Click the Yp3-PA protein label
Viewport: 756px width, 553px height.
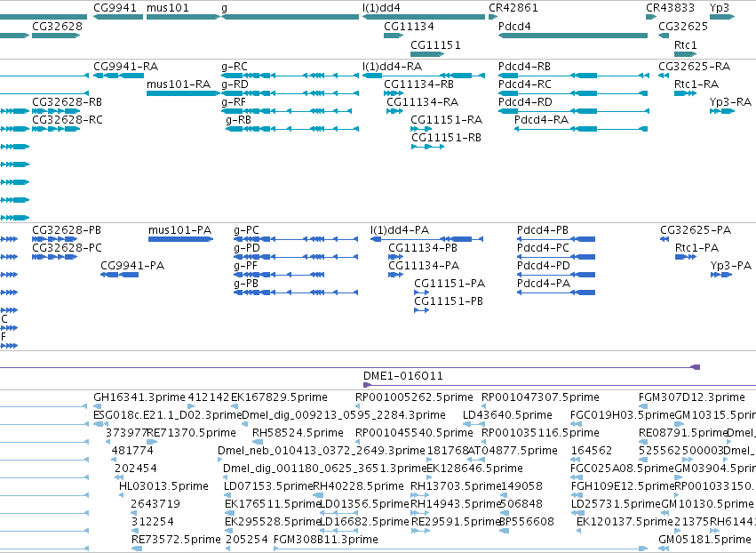tap(731, 266)
